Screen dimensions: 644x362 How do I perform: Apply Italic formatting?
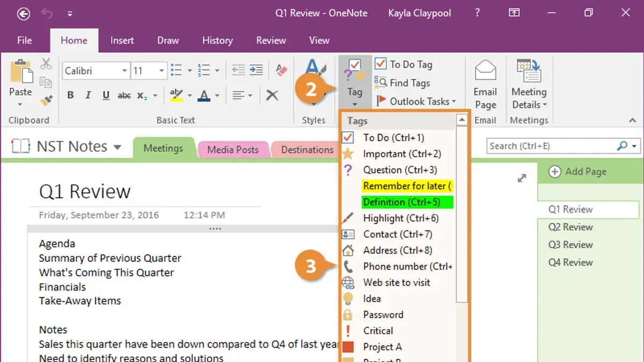click(88, 95)
